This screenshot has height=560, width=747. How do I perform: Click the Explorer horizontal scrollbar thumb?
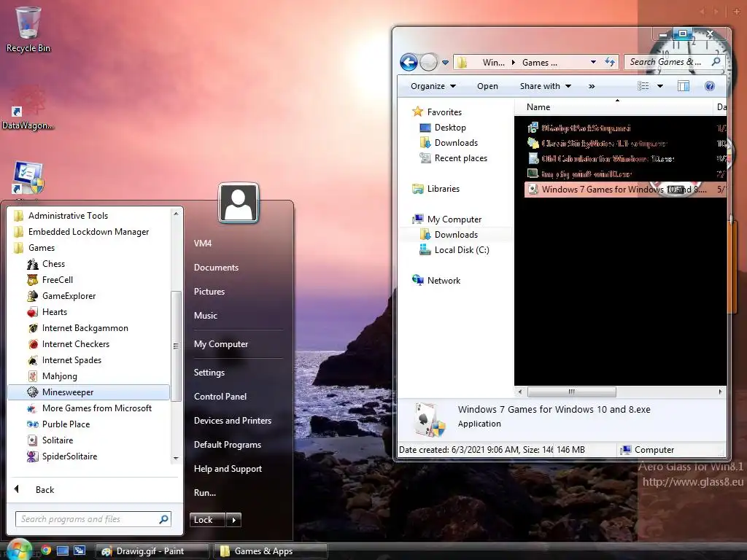572,392
